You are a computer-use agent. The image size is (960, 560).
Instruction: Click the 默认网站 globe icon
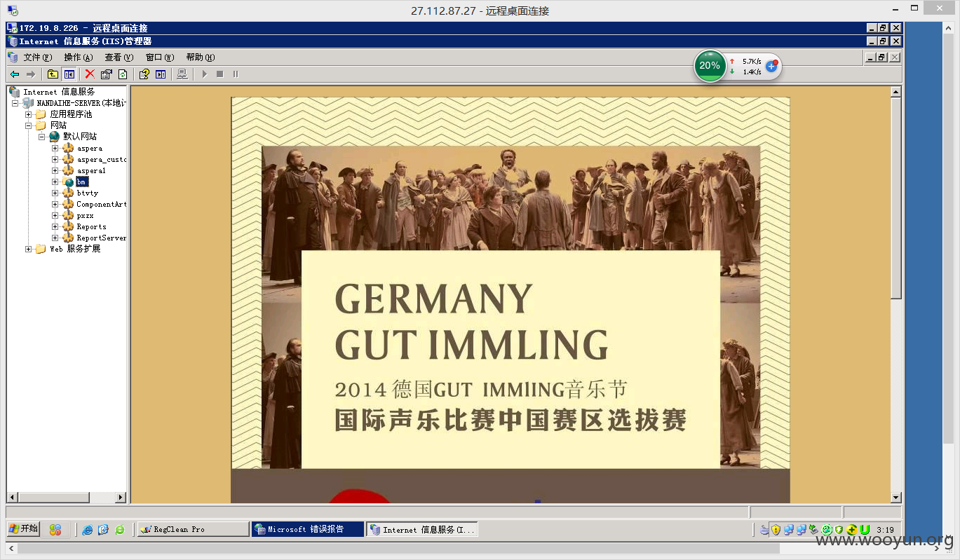[x=54, y=137]
